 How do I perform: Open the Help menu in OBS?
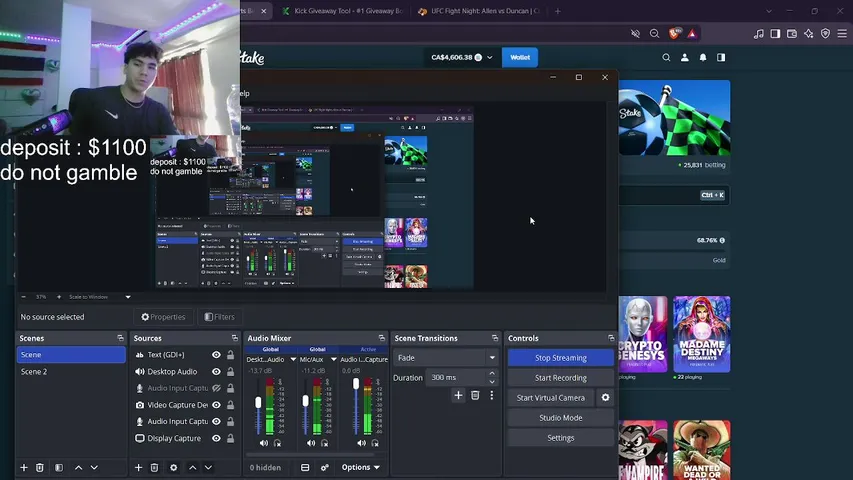click(244, 94)
